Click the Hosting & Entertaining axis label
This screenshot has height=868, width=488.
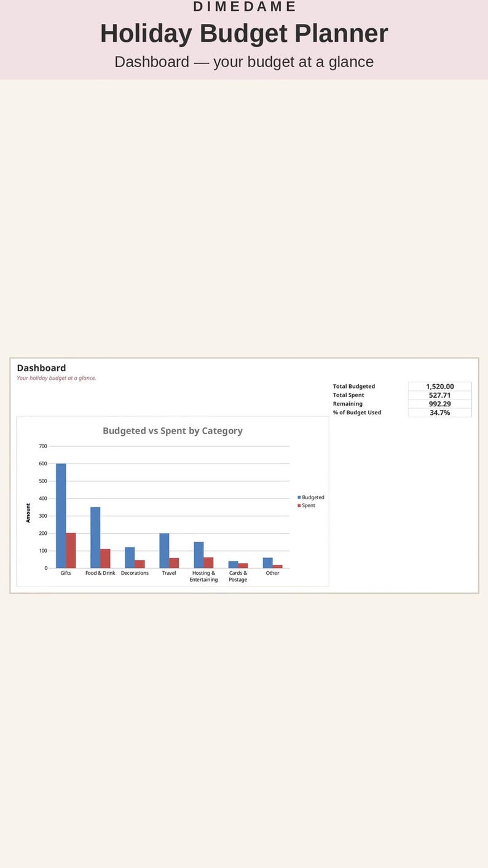pyautogui.click(x=203, y=576)
